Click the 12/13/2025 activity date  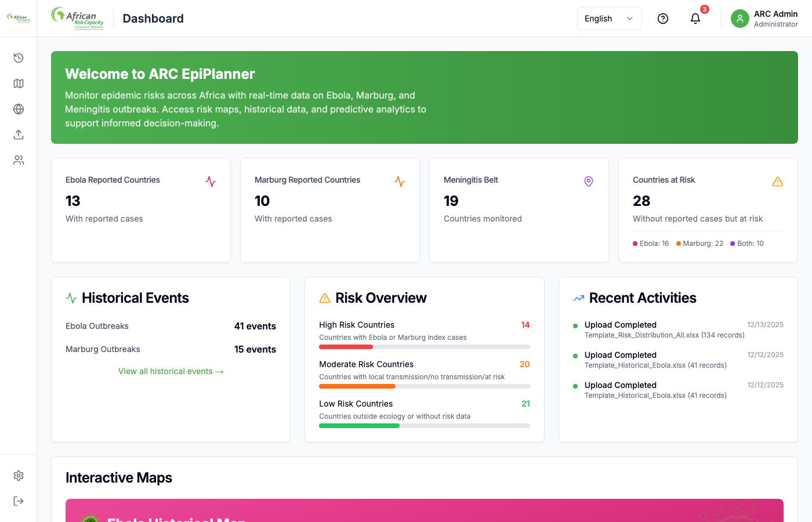tap(765, 325)
